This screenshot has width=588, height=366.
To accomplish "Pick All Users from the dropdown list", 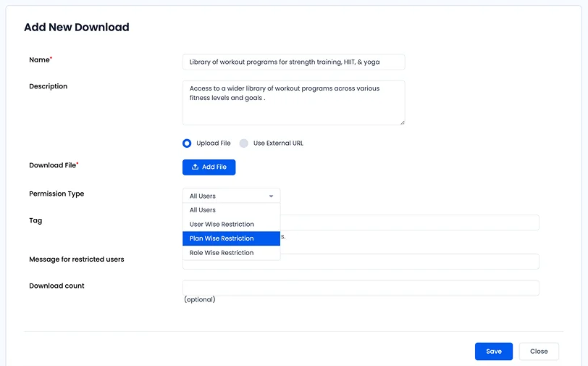I will tap(203, 210).
